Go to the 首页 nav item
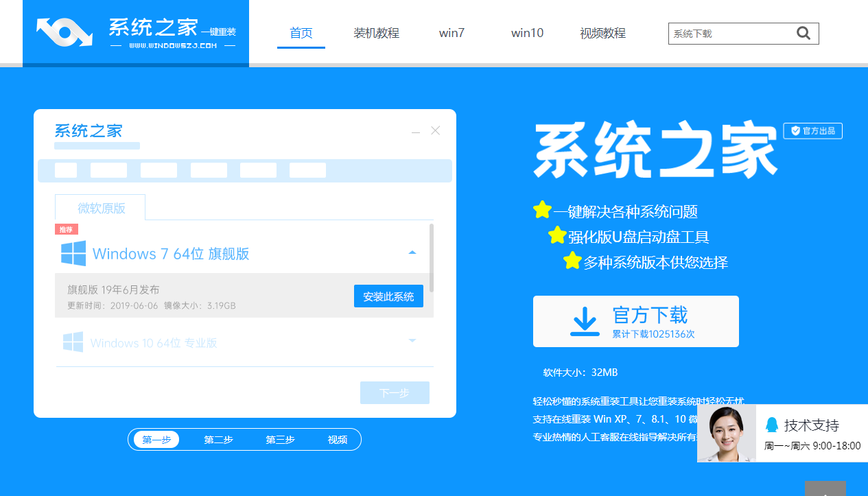 [x=301, y=33]
